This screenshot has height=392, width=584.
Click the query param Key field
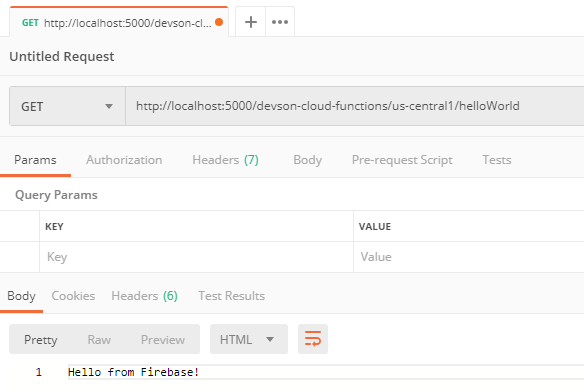196,257
